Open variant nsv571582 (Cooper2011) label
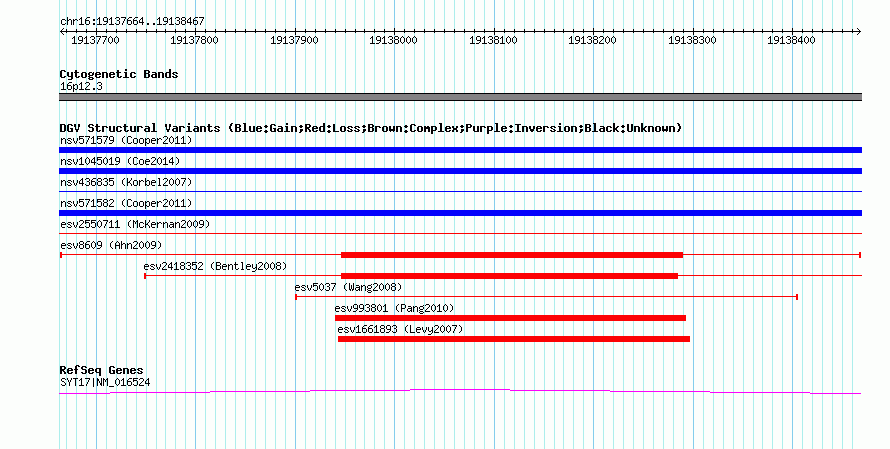This screenshot has width=890, height=449. pos(126,203)
